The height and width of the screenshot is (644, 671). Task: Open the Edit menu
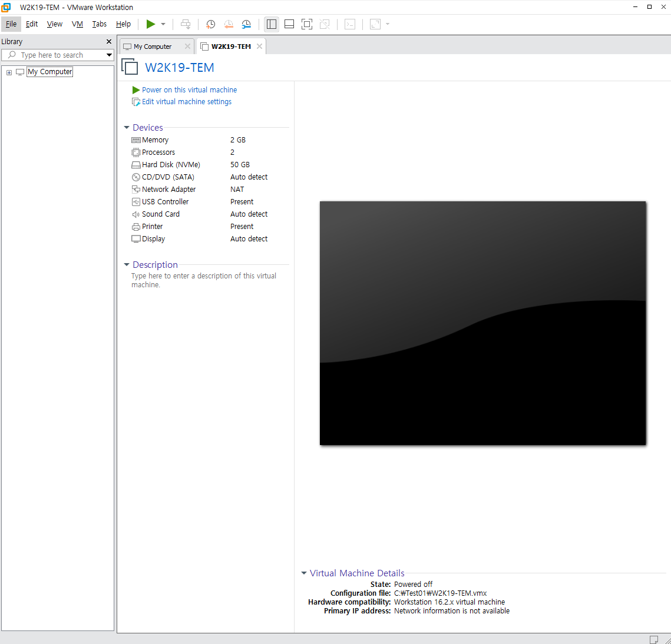(32, 24)
